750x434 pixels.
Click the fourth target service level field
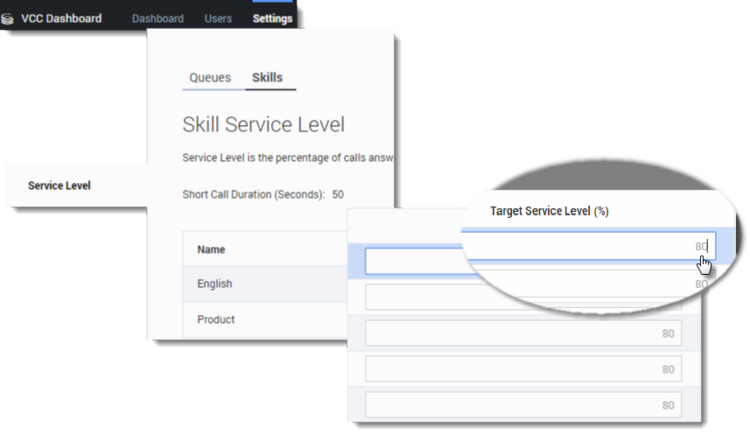524,369
